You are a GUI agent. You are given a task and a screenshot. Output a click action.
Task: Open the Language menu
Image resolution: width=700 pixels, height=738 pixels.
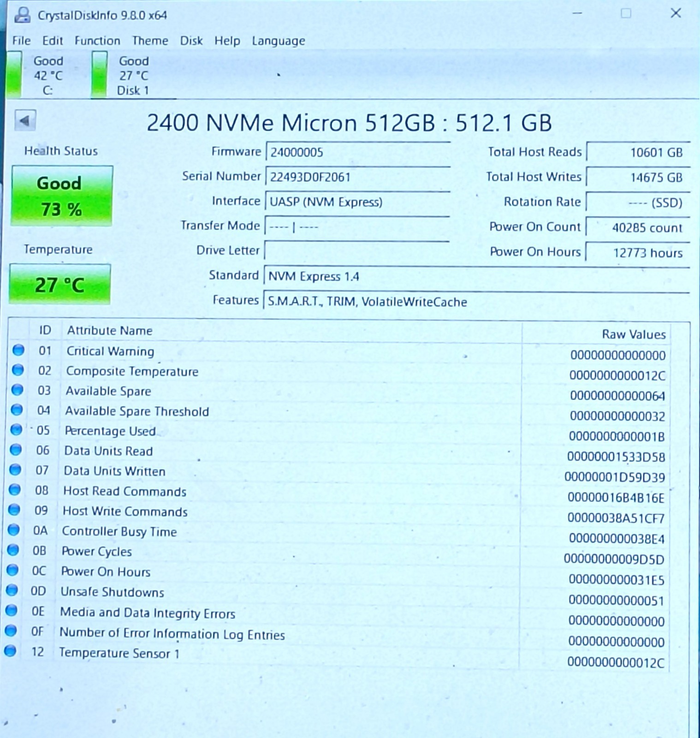(x=278, y=42)
